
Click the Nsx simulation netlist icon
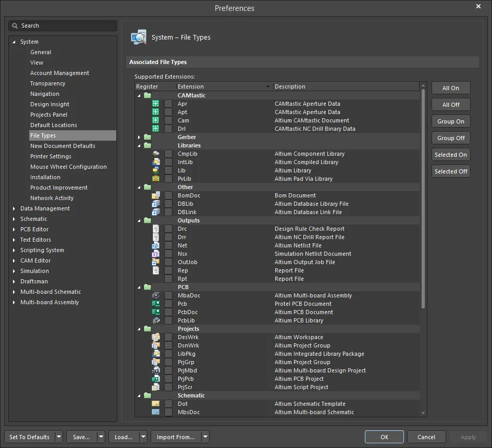tap(156, 254)
